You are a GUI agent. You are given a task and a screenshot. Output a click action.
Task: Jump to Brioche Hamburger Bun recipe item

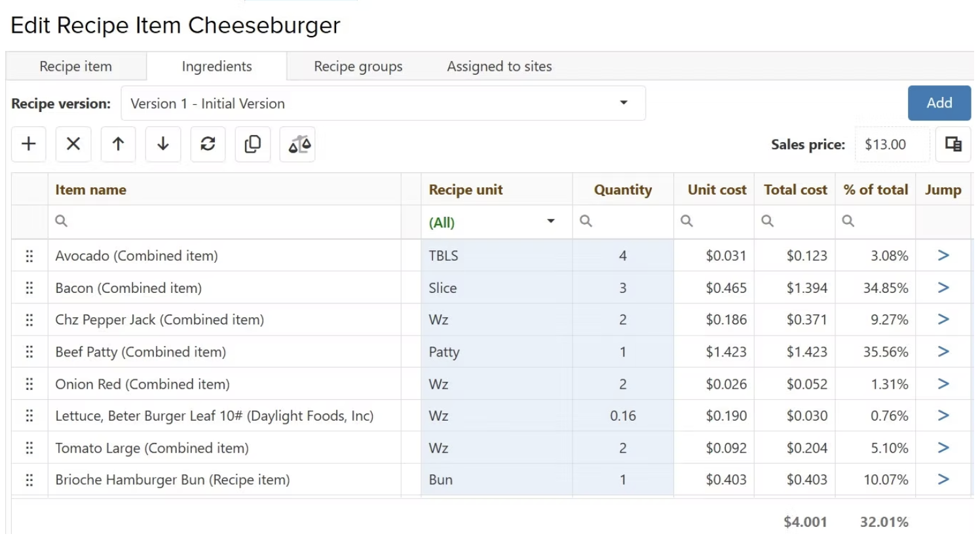[x=943, y=480]
